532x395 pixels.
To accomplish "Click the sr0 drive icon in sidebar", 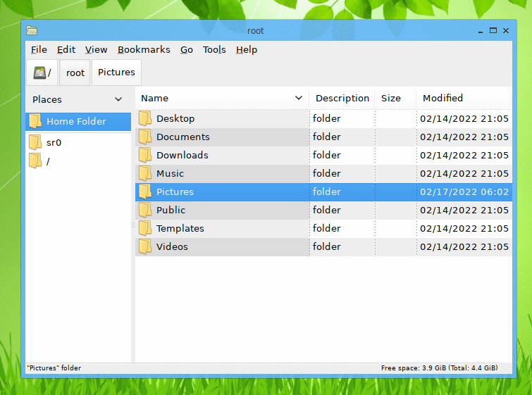I will [x=35, y=142].
